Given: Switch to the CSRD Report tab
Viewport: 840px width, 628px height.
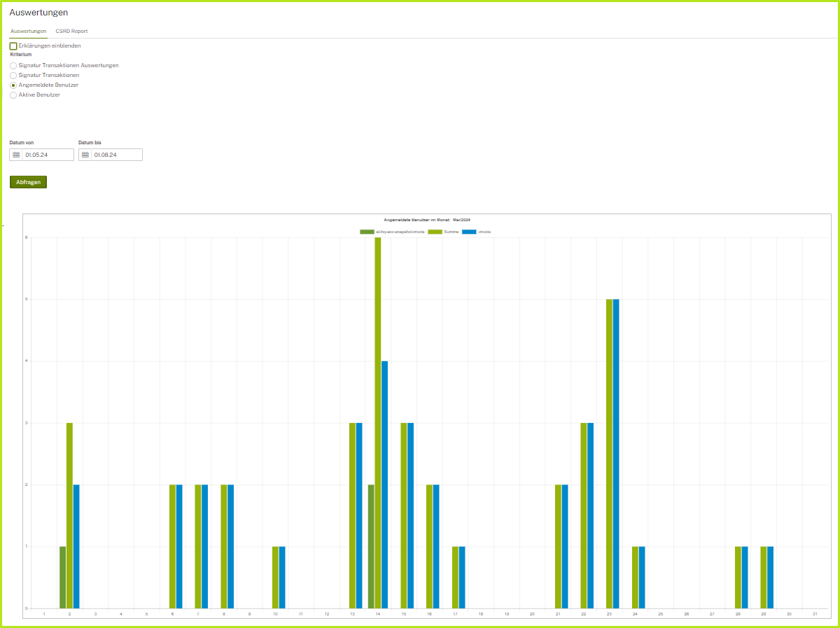Looking at the screenshot, I should pos(71,32).
